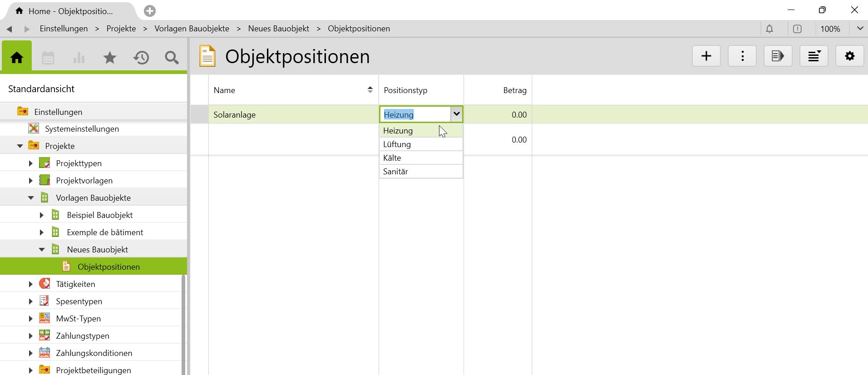868x375 pixels.
Task: Expand the Projekttypen tree node
Action: coord(30,163)
